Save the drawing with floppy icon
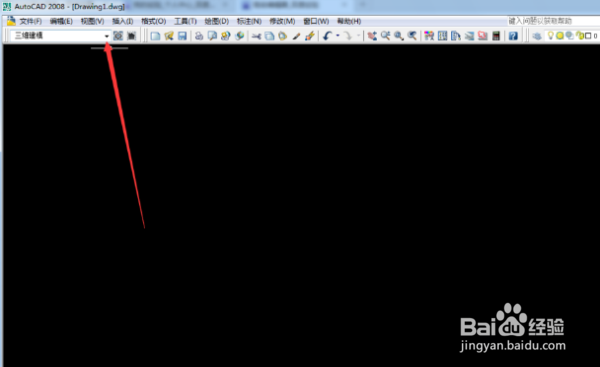This screenshot has width=600, height=367. click(x=182, y=36)
